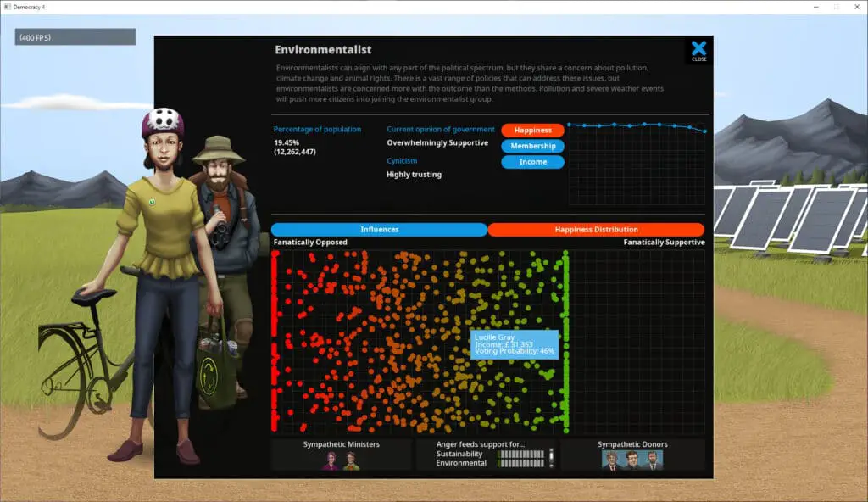The image size is (868, 502).
Task: Click the second sympathetic minister portrait
Action: 352,460
